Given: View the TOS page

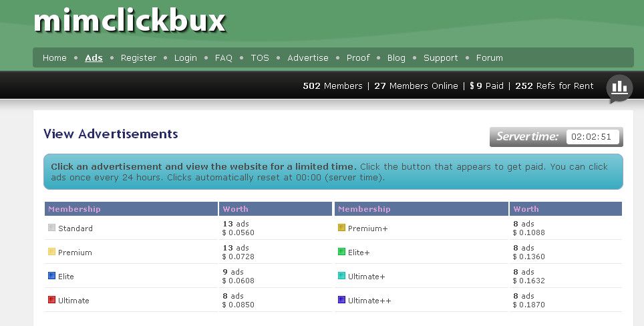Looking at the screenshot, I should (260, 58).
